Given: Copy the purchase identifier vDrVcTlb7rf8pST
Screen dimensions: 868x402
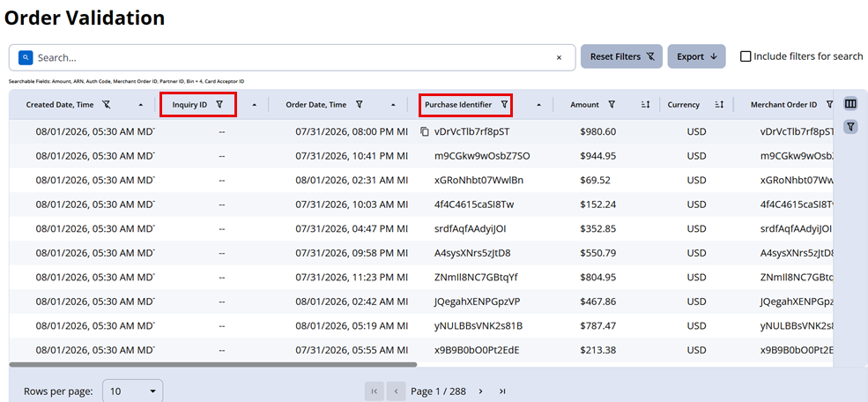Looking at the screenshot, I should tap(425, 131).
